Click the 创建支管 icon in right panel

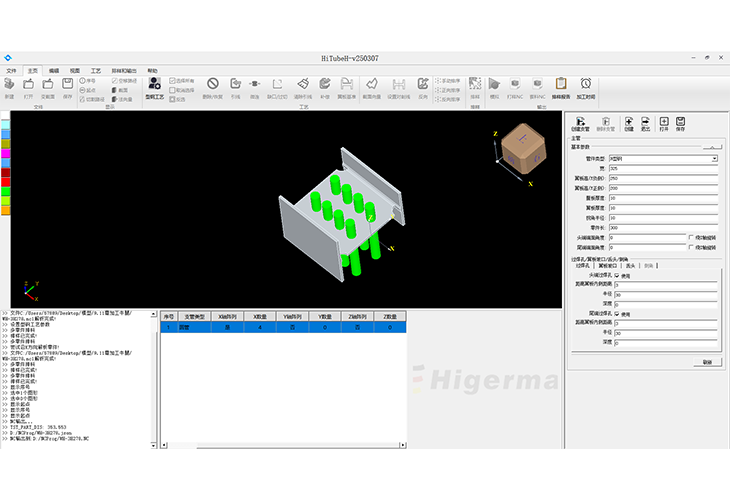click(580, 123)
